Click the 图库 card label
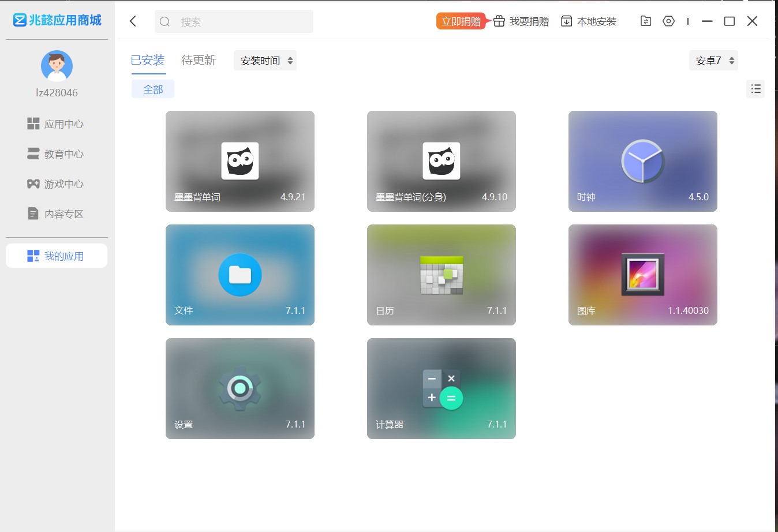Screen dimensions: 778x532 click(x=586, y=311)
